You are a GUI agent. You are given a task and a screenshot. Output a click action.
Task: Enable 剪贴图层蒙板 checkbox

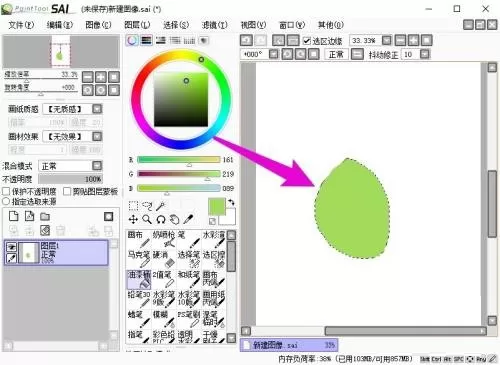tap(67, 191)
